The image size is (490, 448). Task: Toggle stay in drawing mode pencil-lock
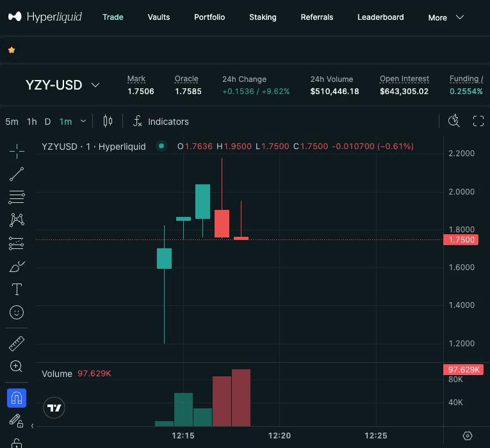(16, 420)
